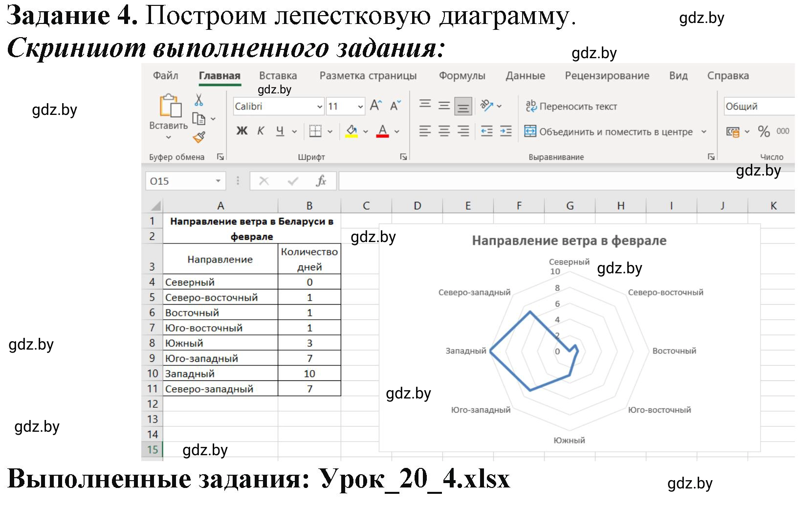Decrease font size with the small A
The height and width of the screenshot is (508, 812).
(395, 106)
